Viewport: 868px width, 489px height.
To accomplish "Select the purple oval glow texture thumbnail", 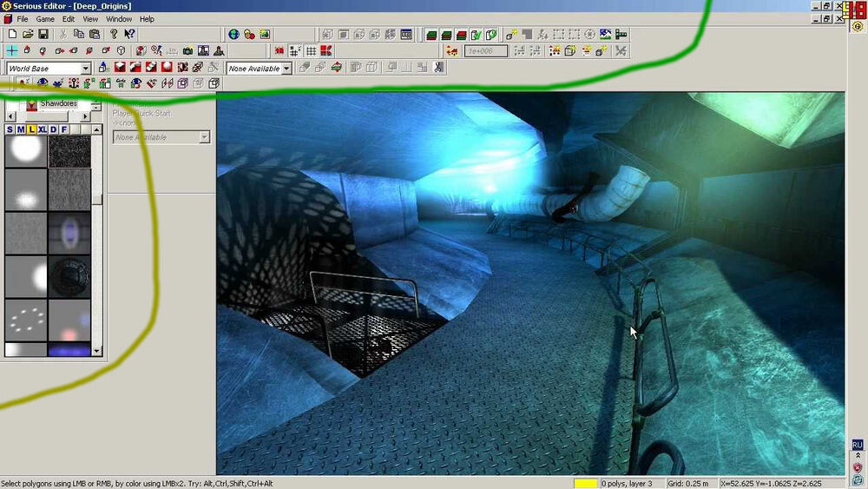I will tap(69, 233).
